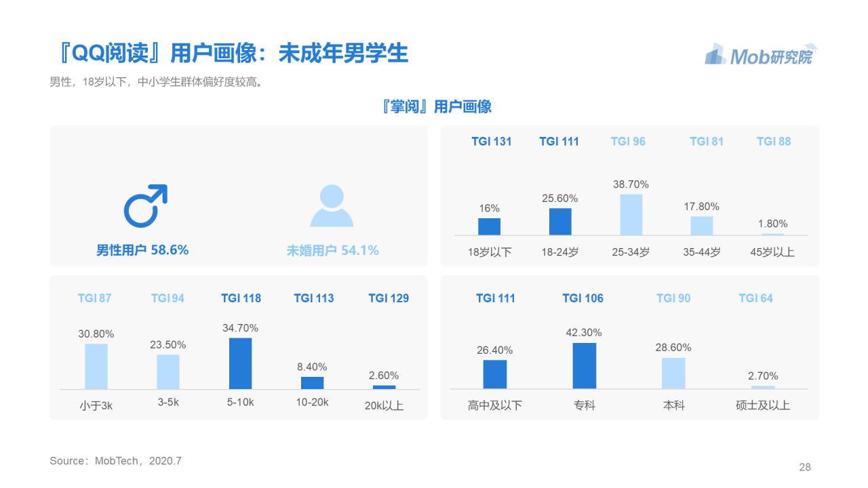Click the Mob研究院 logo

[x=761, y=56]
